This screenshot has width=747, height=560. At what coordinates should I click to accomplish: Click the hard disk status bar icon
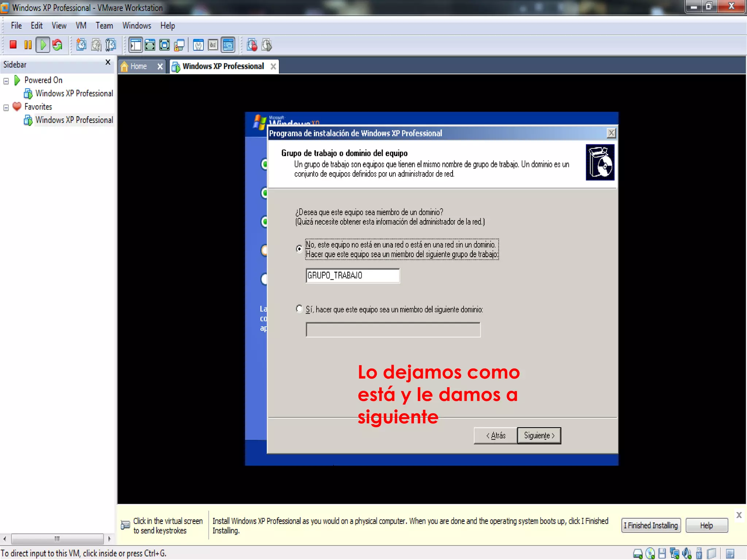(638, 553)
